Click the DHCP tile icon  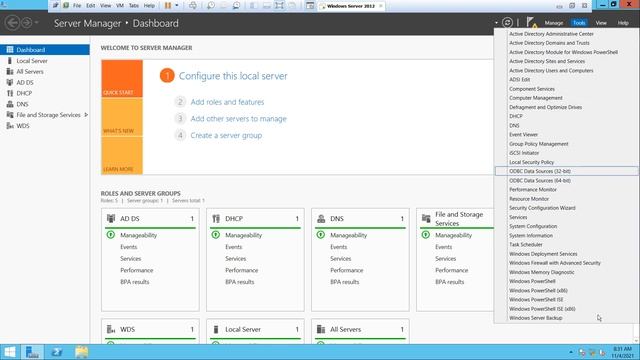(x=216, y=219)
